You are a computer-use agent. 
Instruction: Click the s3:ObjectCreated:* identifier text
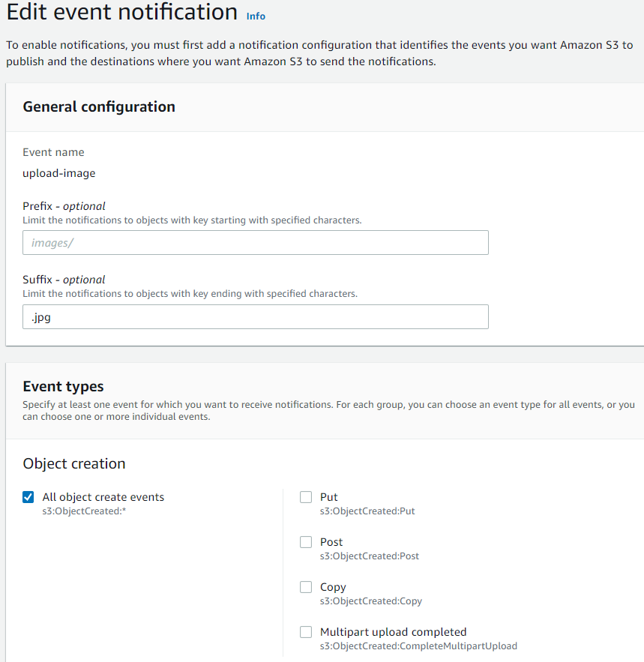(84, 511)
